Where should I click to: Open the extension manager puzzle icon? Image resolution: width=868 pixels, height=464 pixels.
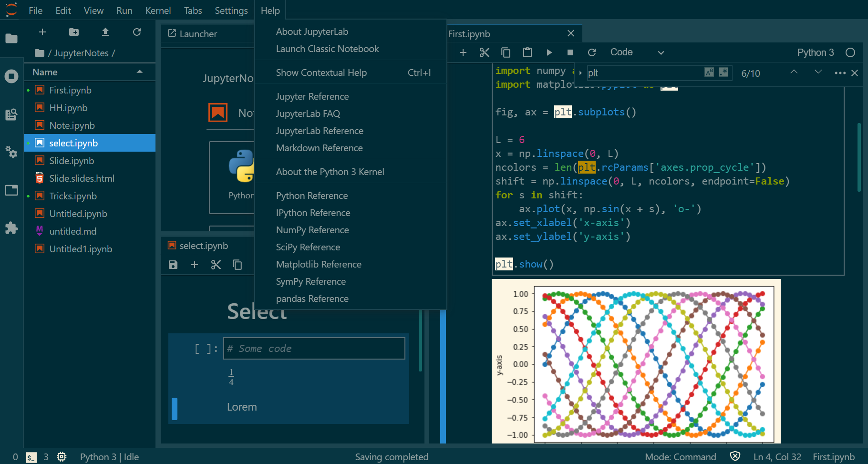pos(11,228)
